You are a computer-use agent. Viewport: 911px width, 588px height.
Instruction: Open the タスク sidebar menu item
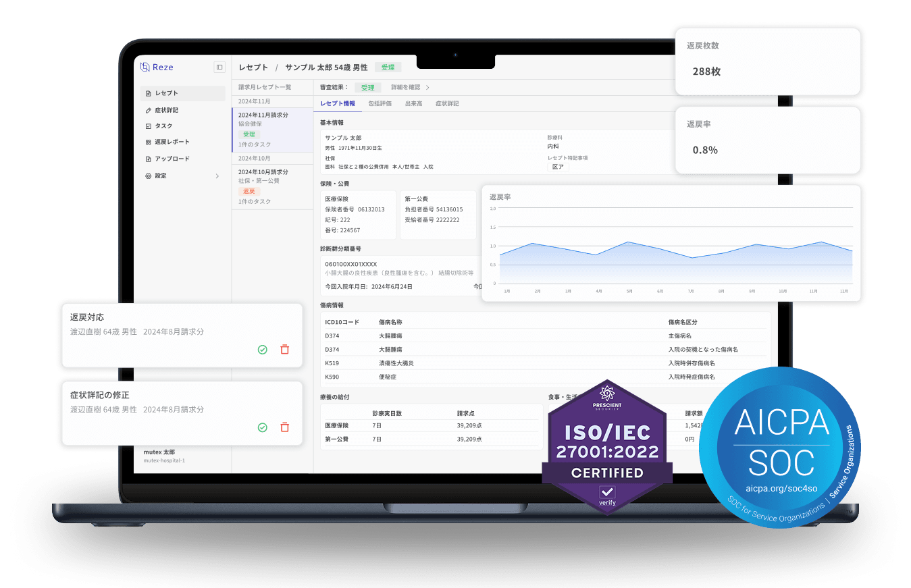pyautogui.click(x=183, y=126)
